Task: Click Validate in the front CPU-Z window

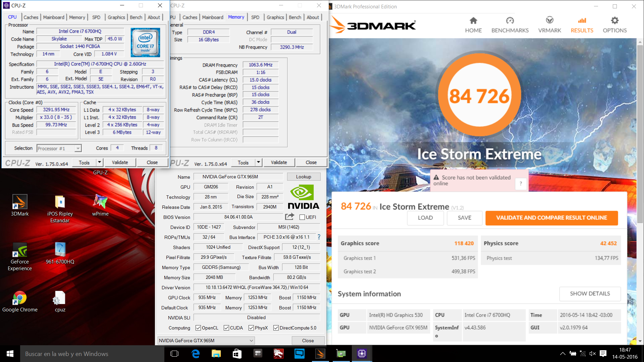Action: point(120,162)
